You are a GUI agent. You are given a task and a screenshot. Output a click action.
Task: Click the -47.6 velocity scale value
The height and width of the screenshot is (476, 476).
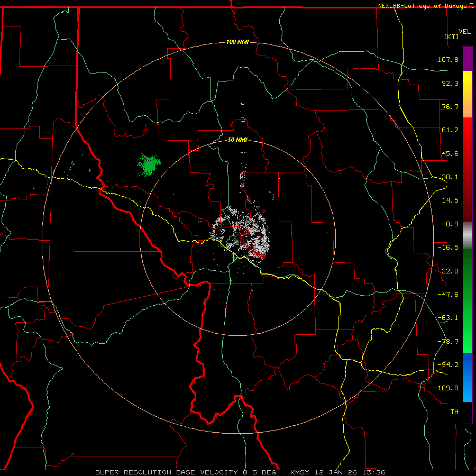(448, 295)
